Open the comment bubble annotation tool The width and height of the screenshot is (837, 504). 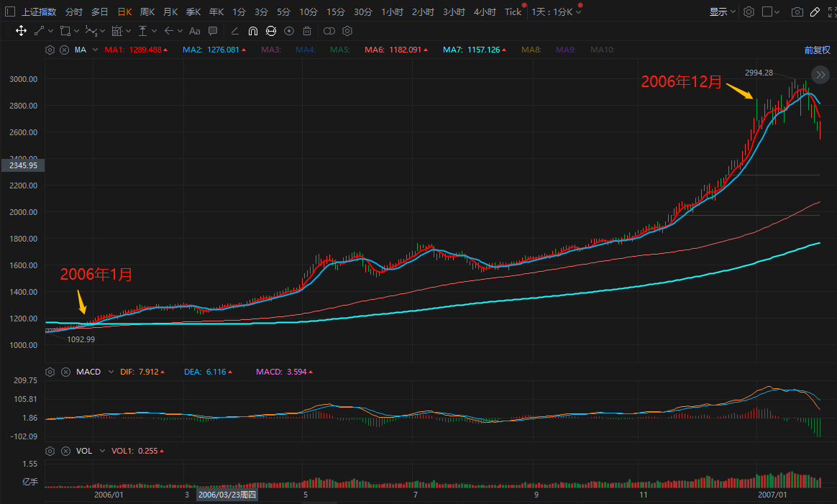click(x=213, y=31)
